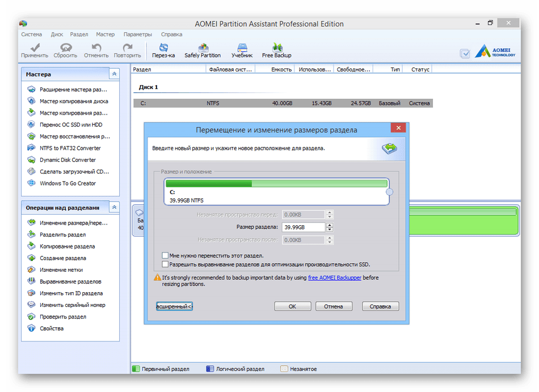
Task: Click the Незанятое legend swatch
Action: pos(284,369)
